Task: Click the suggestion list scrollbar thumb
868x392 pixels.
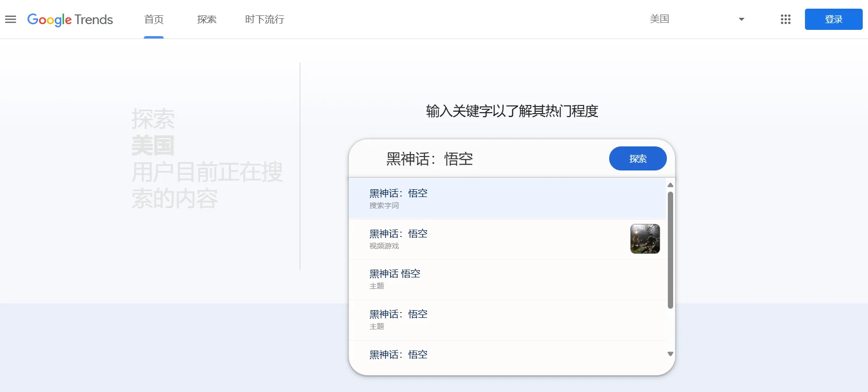Action: (670, 250)
